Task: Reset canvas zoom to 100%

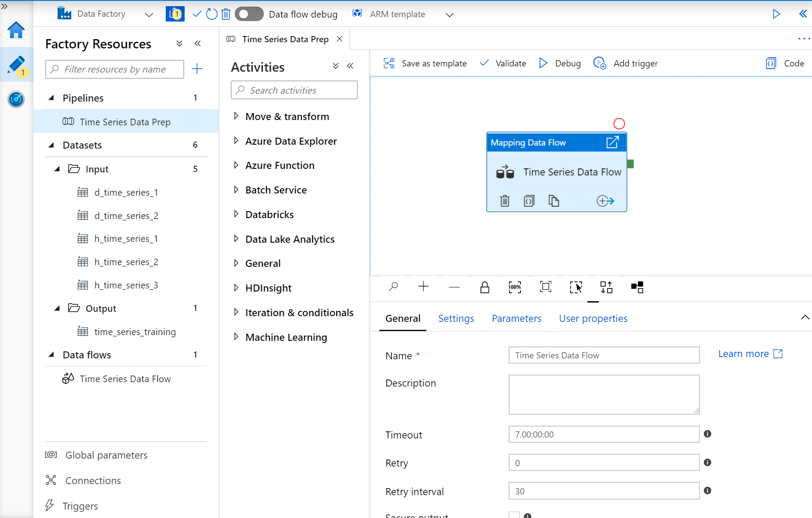Action: pyautogui.click(x=515, y=287)
